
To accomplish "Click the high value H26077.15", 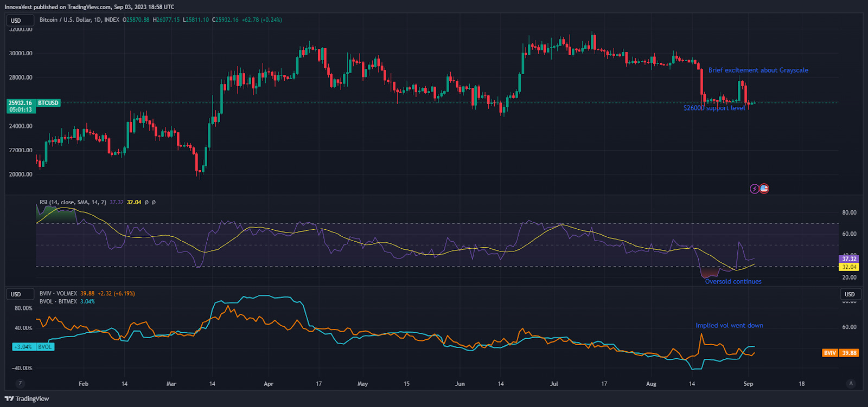I will point(166,20).
